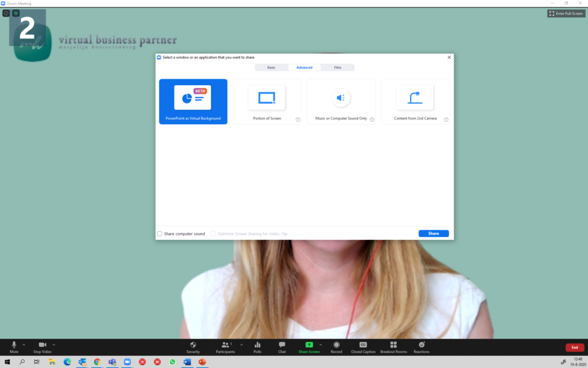The width and height of the screenshot is (588, 368).
Task: Open the Security shield menu
Action: pos(193,345)
